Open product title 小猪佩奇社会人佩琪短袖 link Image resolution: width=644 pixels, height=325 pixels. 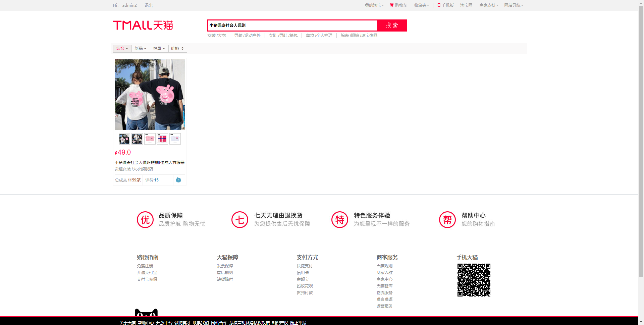pos(150,163)
